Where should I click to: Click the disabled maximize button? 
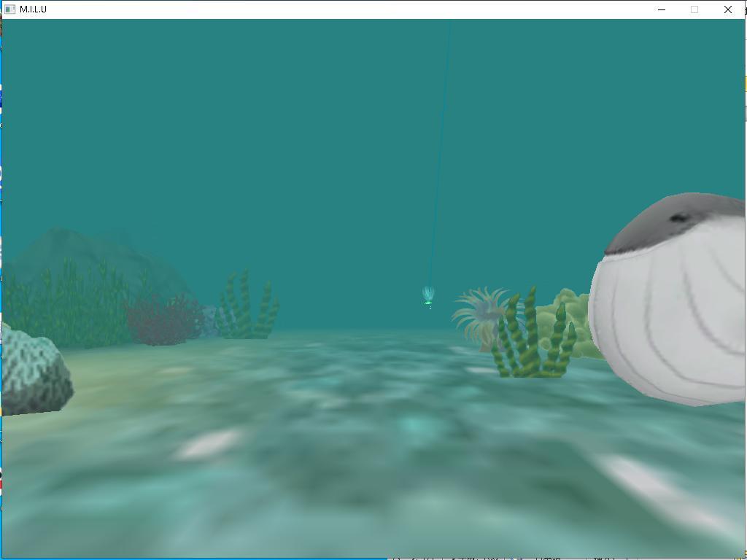coord(694,9)
